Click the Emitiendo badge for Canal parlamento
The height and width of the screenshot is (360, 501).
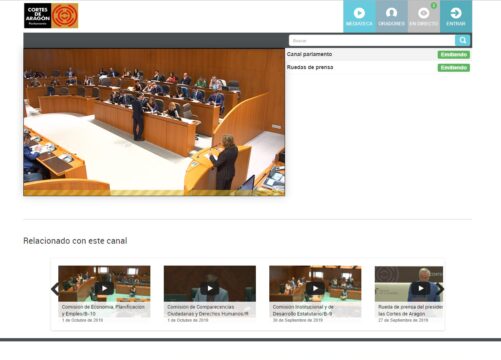[454, 54]
